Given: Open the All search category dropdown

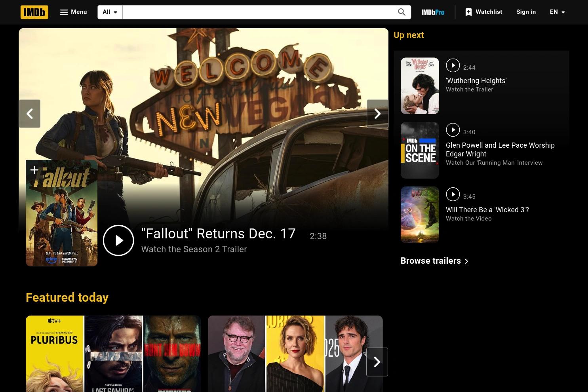Looking at the screenshot, I should tap(109, 12).
